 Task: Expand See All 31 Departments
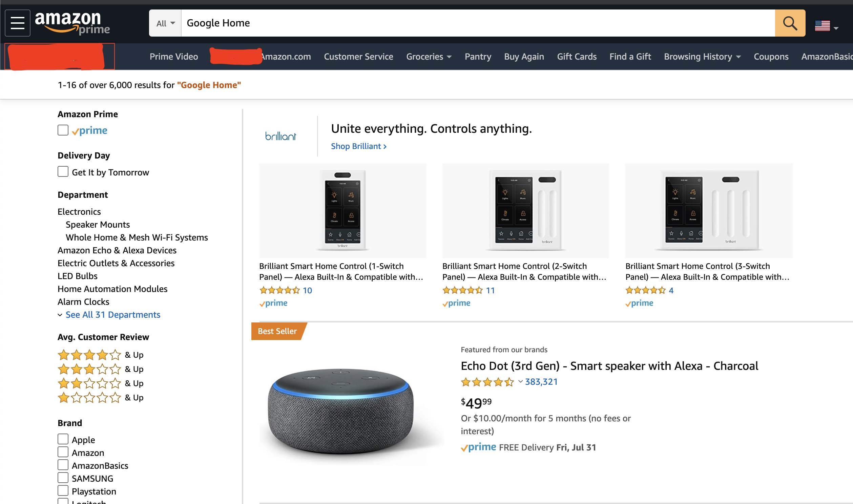point(112,315)
